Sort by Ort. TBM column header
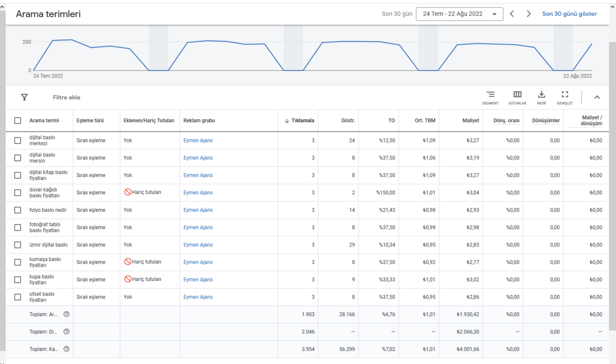616x364 pixels. point(425,120)
